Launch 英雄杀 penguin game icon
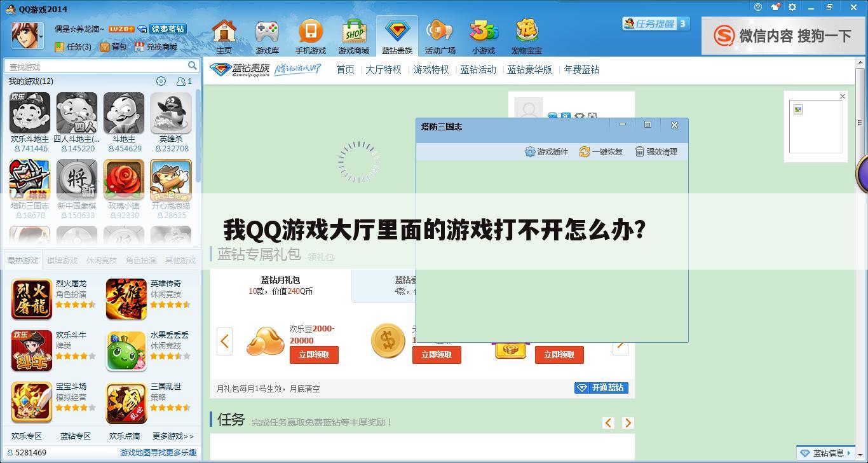Viewport: 868px width, 463px height. (171, 113)
